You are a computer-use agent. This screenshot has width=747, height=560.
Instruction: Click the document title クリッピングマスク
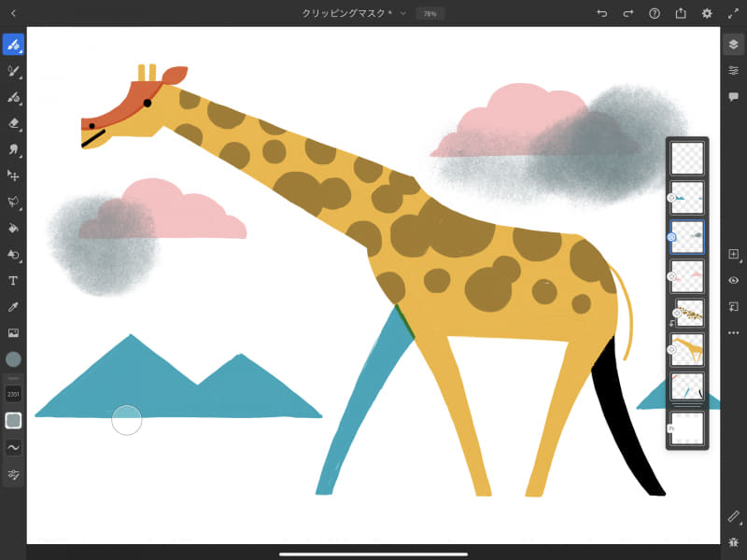(343, 13)
